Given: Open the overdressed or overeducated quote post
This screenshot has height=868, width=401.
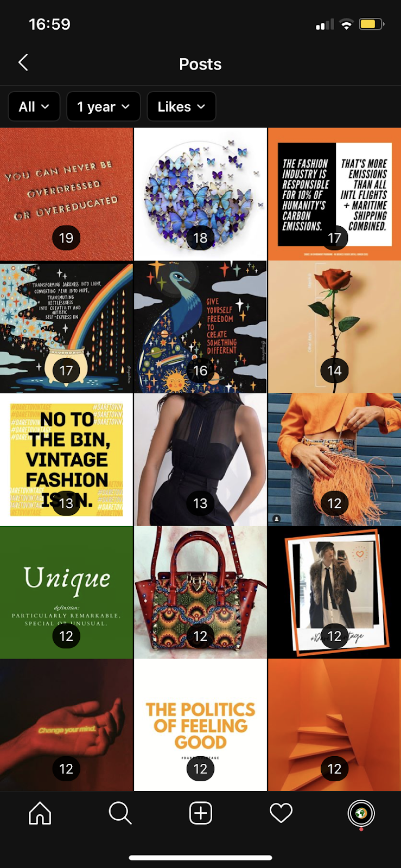Looking at the screenshot, I should pos(66,194).
